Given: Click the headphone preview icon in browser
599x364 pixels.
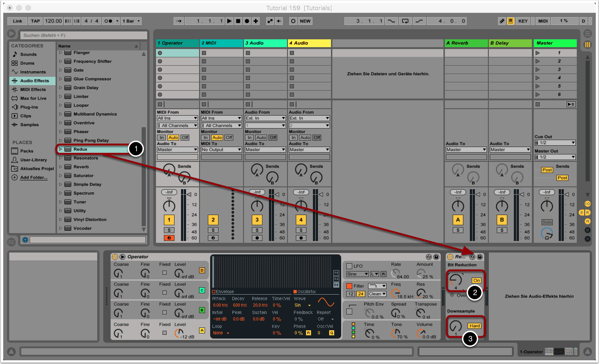Looking at the screenshot, I should point(25,240).
